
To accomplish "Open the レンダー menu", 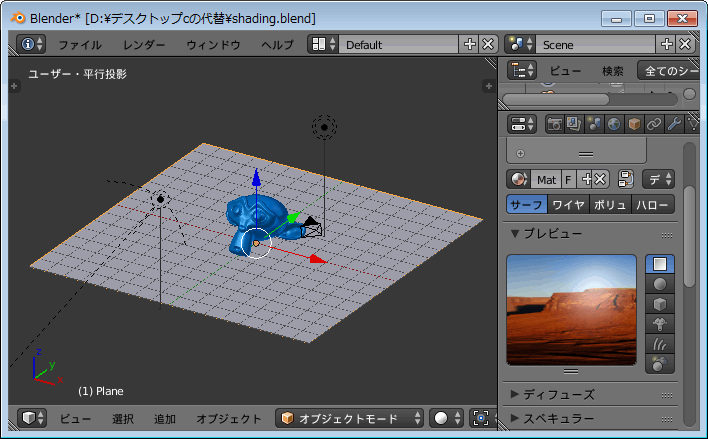I will (144, 45).
